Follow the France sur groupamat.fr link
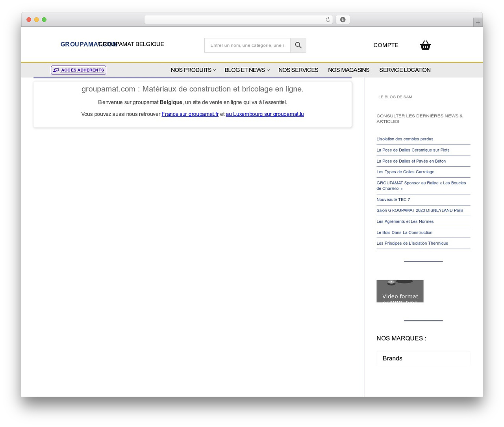 tap(190, 114)
